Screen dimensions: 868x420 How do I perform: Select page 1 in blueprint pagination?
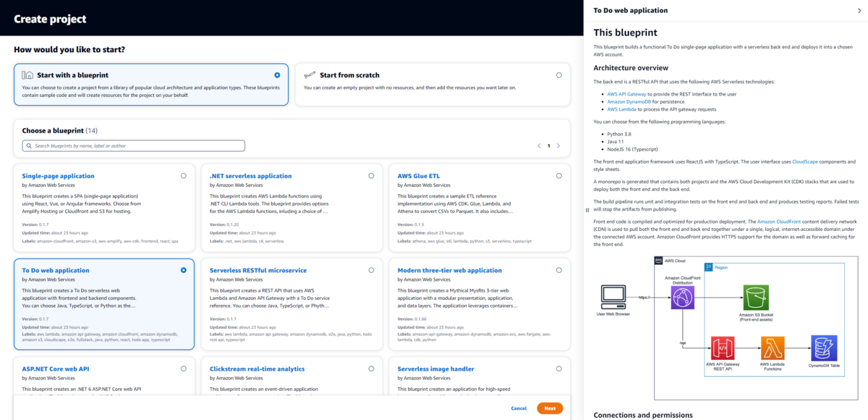(x=549, y=146)
